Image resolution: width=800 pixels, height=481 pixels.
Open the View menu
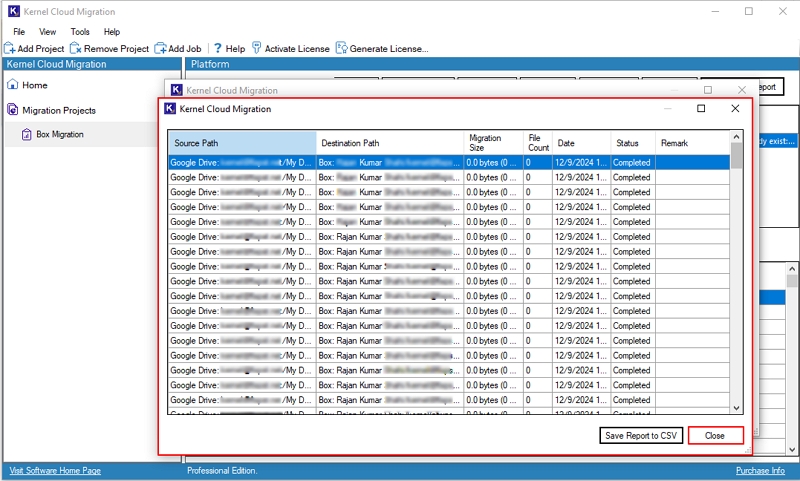47,32
